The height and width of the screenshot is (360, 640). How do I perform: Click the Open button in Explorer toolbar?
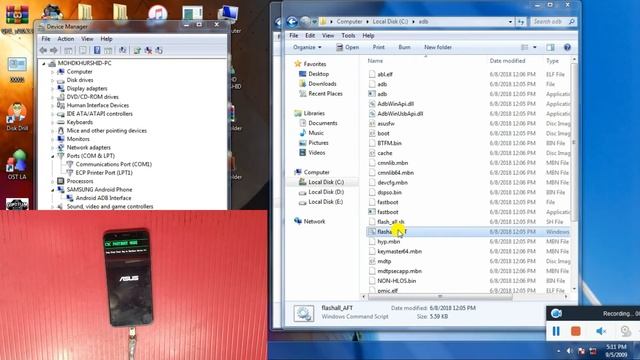[x=347, y=47]
